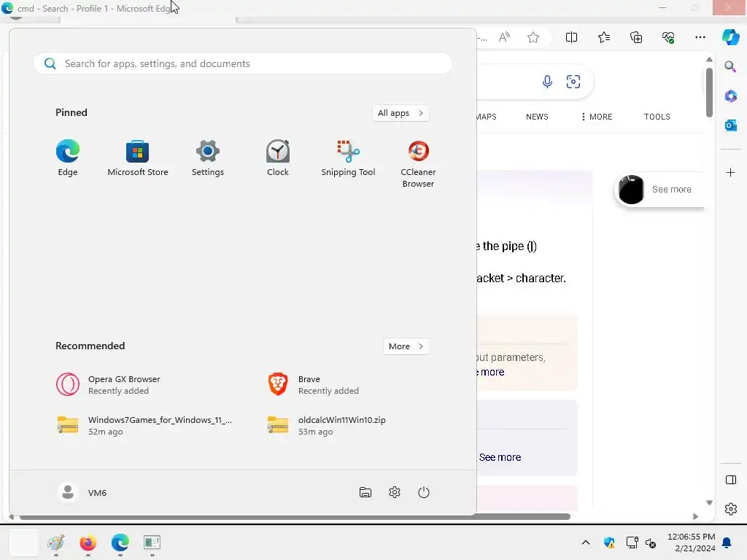Open recommended Opera GX Browser
This screenshot has height=560, width=747.
tap(108, 385)
